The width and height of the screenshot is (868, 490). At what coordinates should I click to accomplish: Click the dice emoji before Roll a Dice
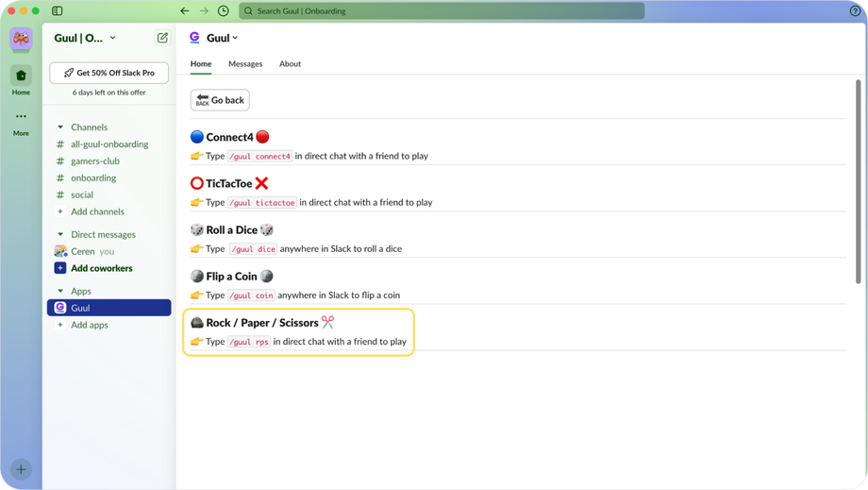pos(196,229)
